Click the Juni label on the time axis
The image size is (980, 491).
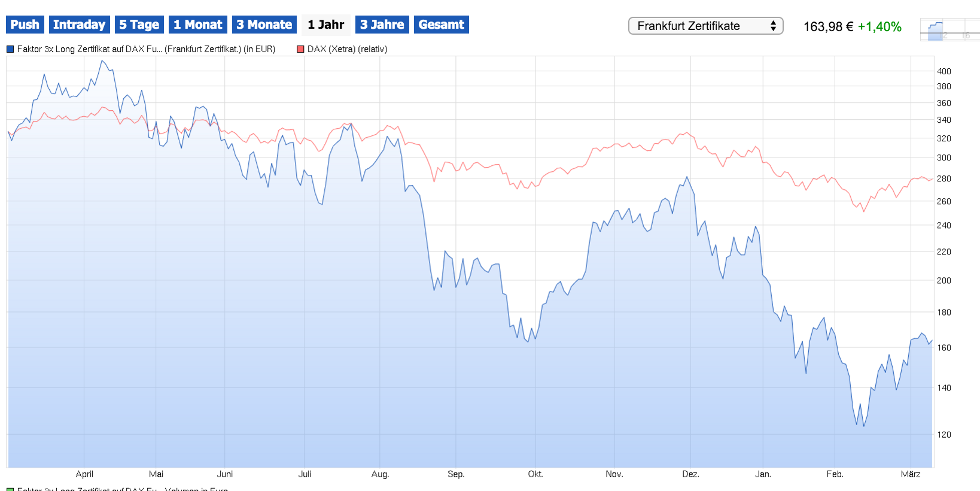click(225, 474)
